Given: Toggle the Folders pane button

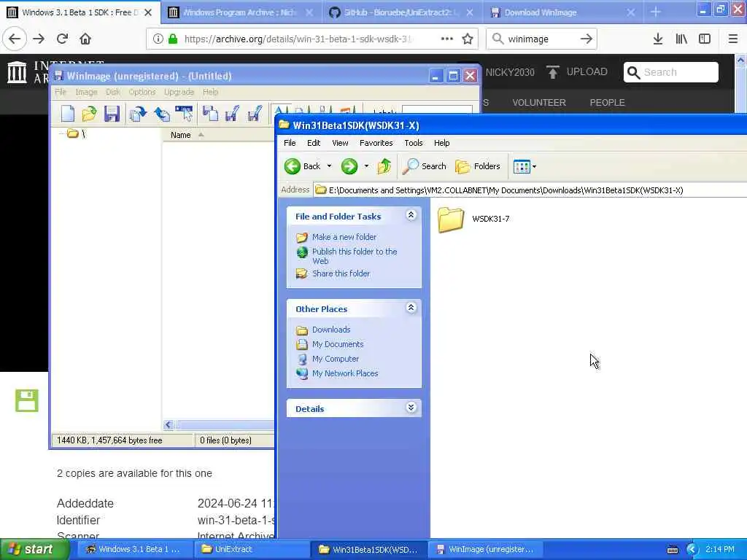Looking at the screenshot, I should (478, 166).
